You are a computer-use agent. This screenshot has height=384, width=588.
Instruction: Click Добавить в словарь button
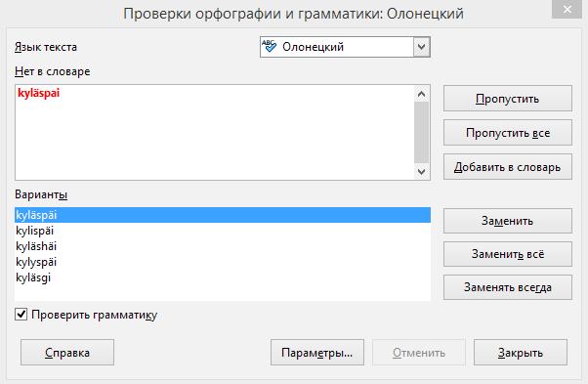coord(508,167)
